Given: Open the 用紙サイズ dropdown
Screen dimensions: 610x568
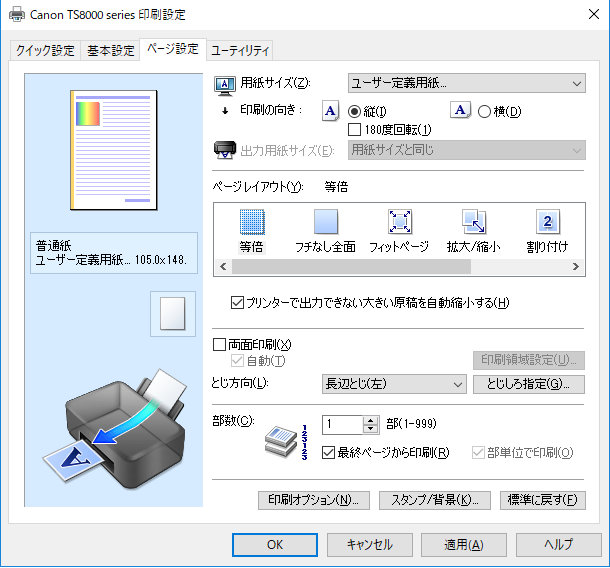Looking at the screenshot, I should pyautogui.click(x=466, y=83).
